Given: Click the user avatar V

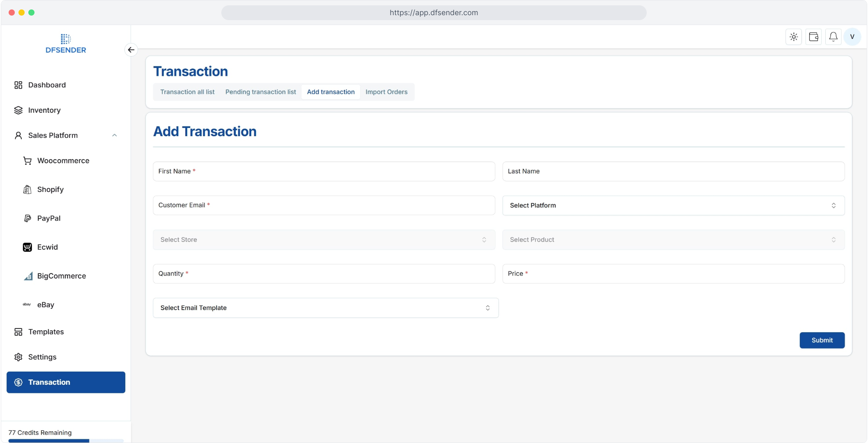Looking at the screenshot, I should 852,37.
